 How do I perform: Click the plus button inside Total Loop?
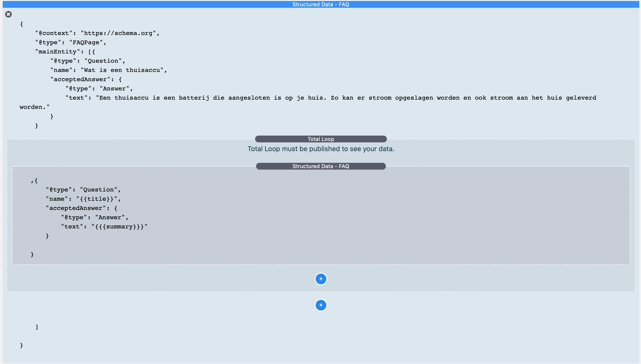coord(321,279)
